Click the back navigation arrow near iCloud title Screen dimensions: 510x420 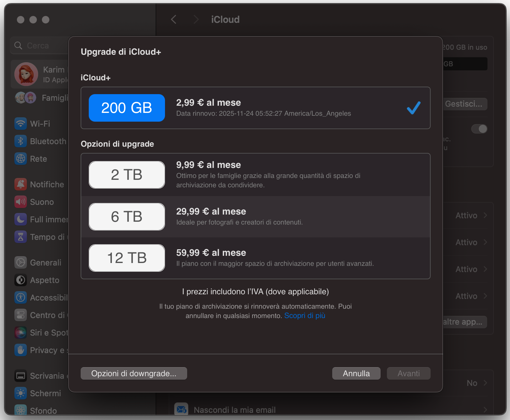(x=174, y=19)
